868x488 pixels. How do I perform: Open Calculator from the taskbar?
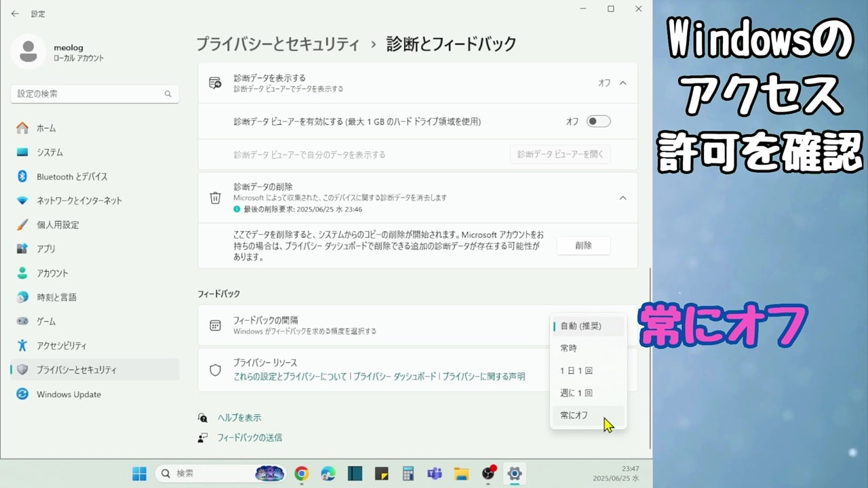point(408,473)
